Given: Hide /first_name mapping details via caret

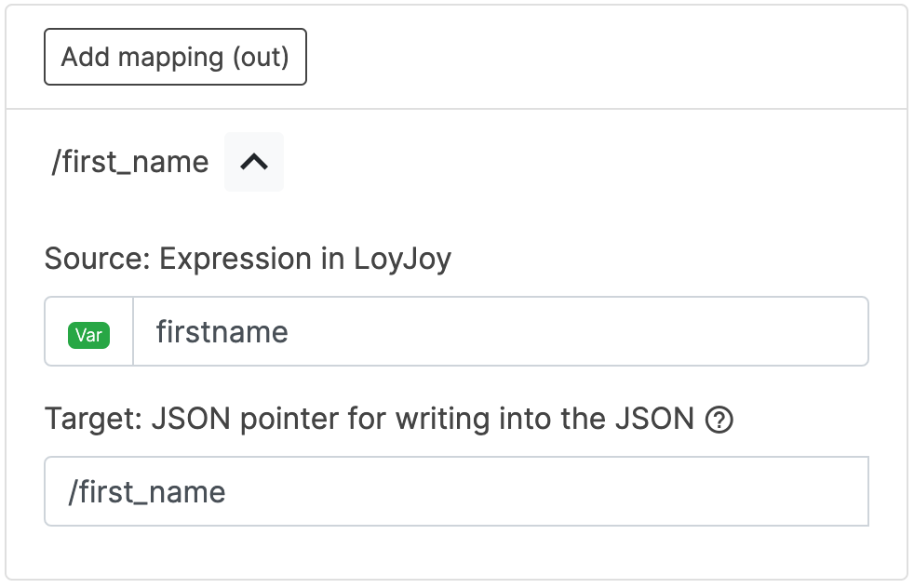Looking at the screenshot, I should pyautogui.click(x=254, y=162).
